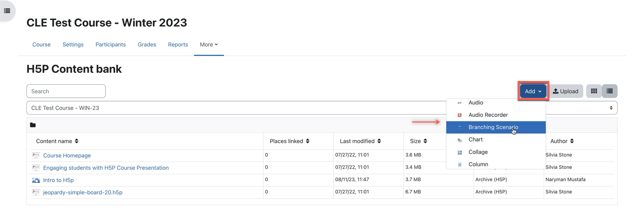Viewport: 644px width, 213px height.
Task: Click the Intro to H5p file icon
Action: click(36, 180)
